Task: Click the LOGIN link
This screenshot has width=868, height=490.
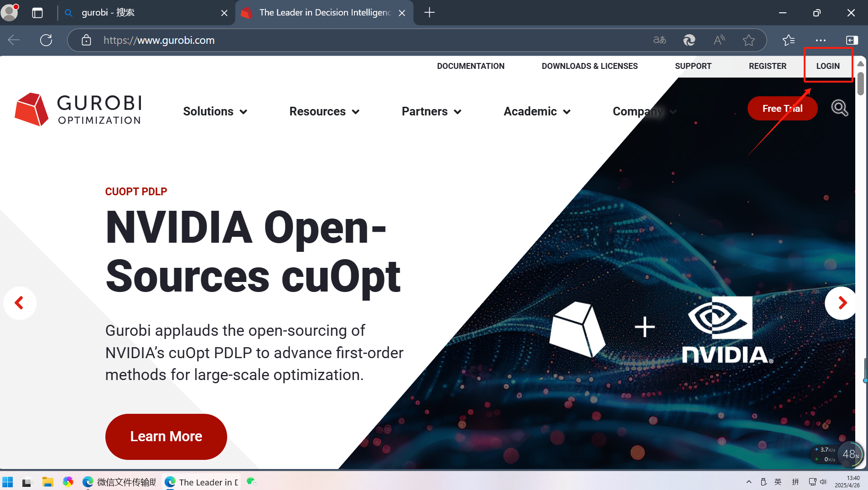Action: tap(828, 66)
